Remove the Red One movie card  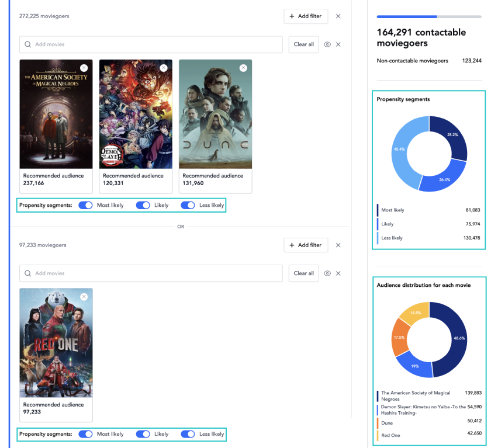[84, 297]
